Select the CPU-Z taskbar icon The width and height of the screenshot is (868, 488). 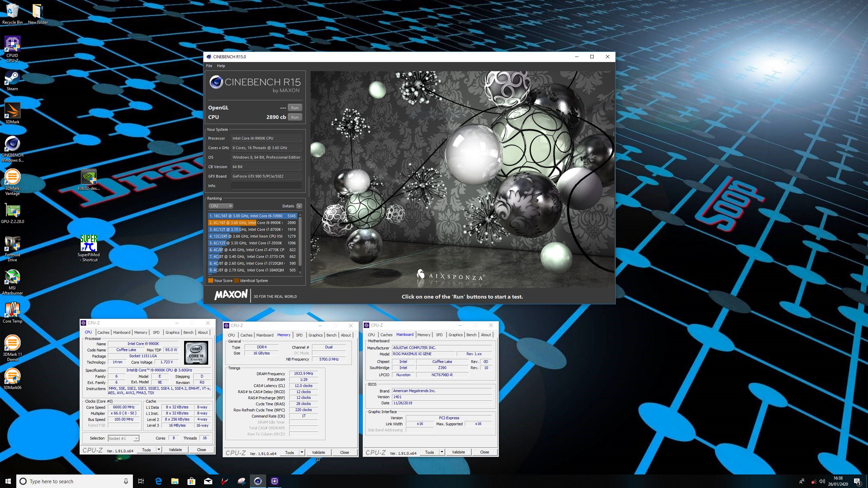tap(274, 481)
